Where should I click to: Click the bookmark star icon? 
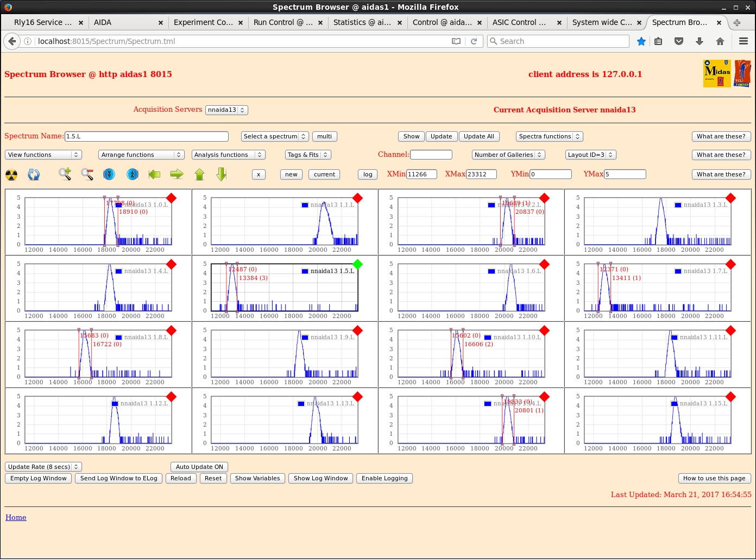[641, 41]
